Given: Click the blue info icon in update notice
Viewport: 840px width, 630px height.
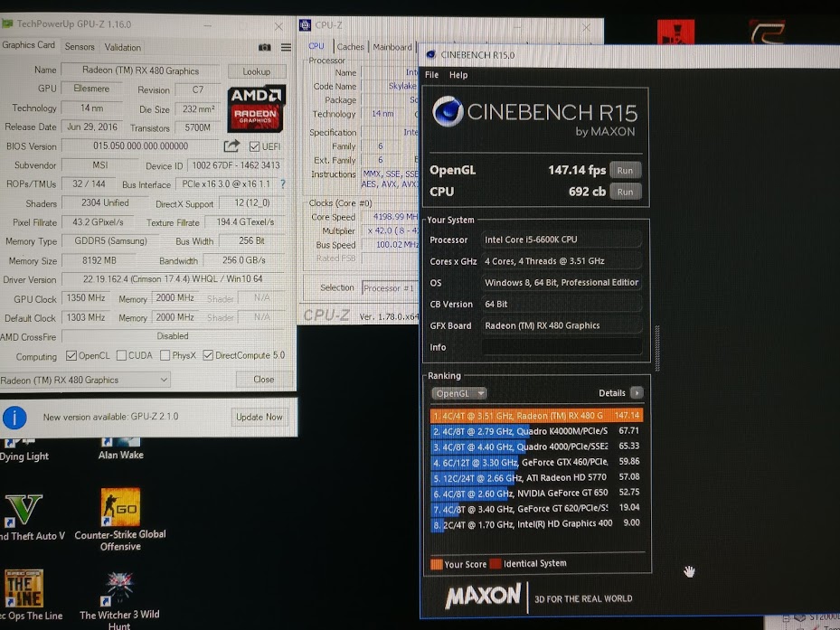Looking at the screenshot, I should click(x=14, y=418).
